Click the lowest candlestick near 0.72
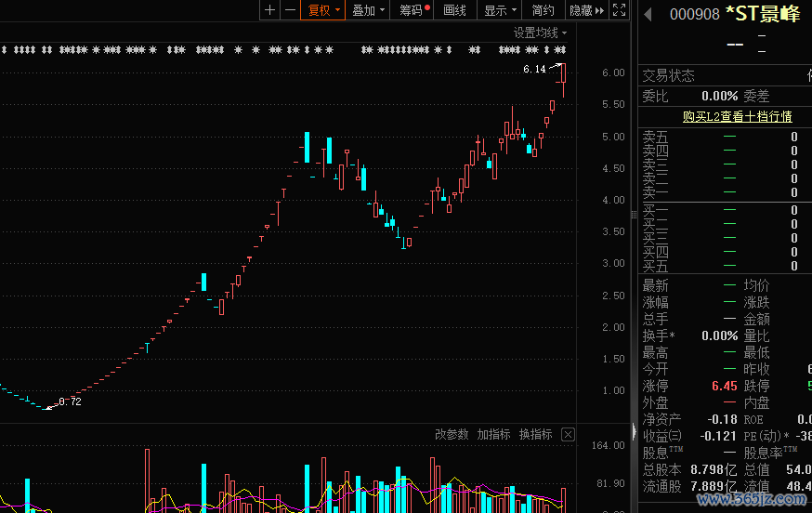 click(46, 408)
